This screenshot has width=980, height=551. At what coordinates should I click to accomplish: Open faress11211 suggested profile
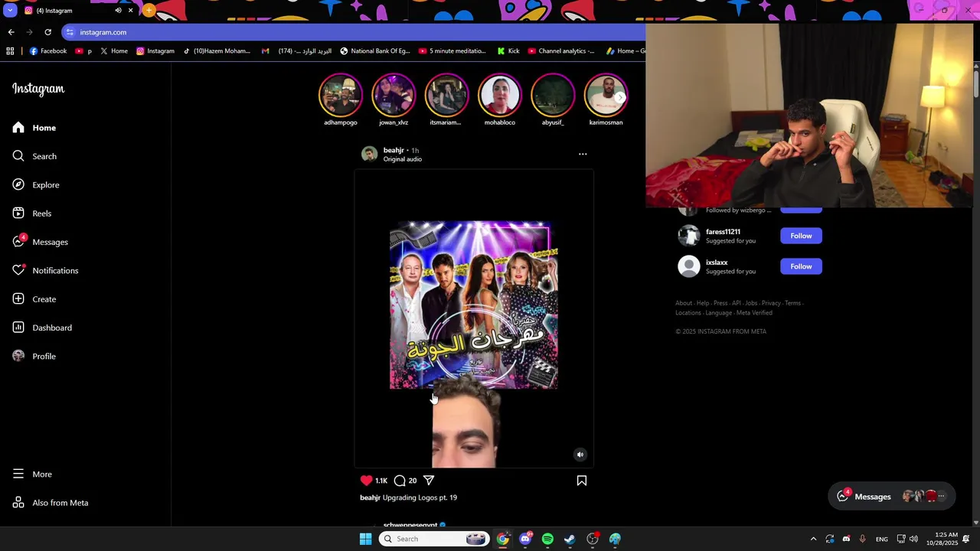pyautogui.click(x=723, y=232)
